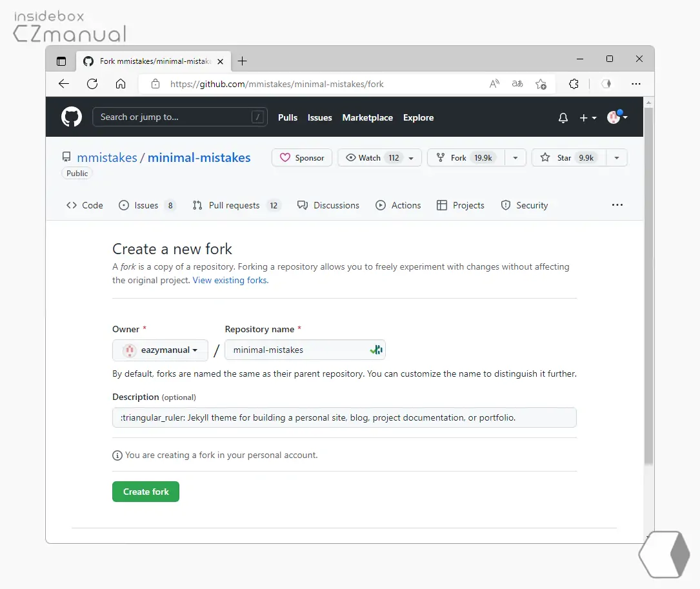Close the Fork mmistakes tab
The image size is (700, 589).
221,62
